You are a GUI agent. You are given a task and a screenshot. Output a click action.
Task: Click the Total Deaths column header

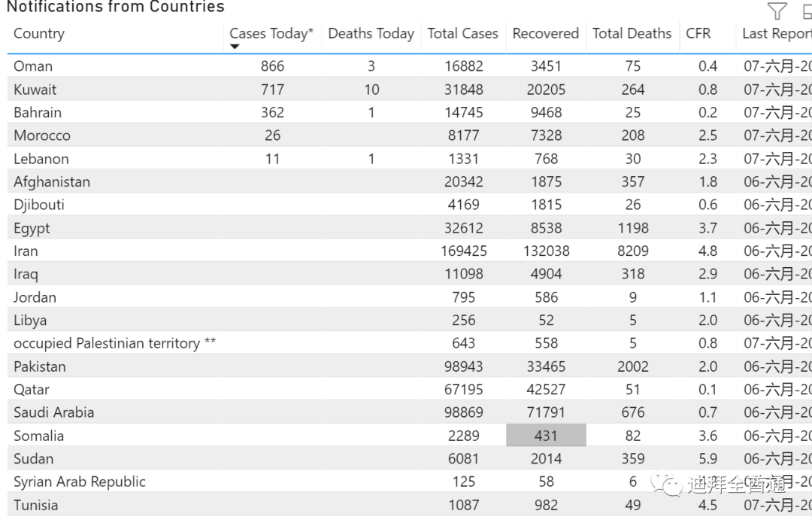point(632,34)
